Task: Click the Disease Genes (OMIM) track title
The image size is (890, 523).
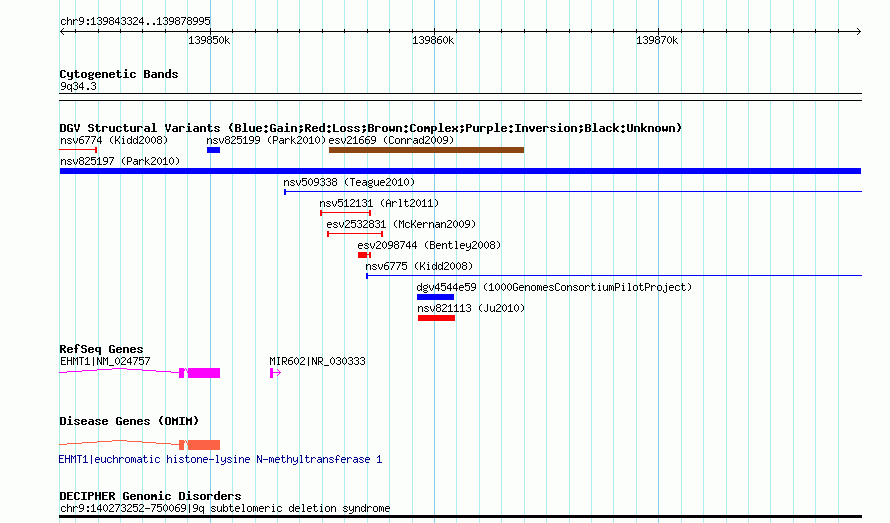Action: 129,421
